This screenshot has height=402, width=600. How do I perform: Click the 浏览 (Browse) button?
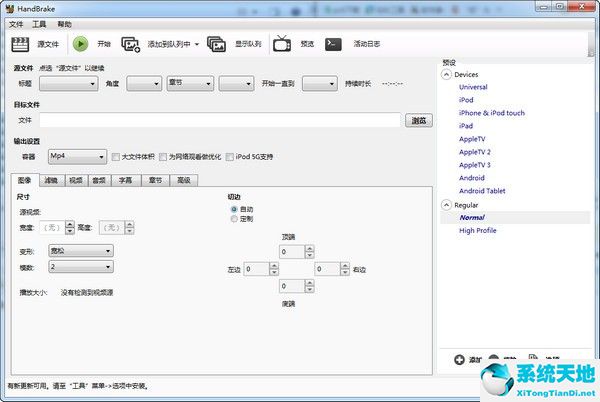[x=419, y=121]
